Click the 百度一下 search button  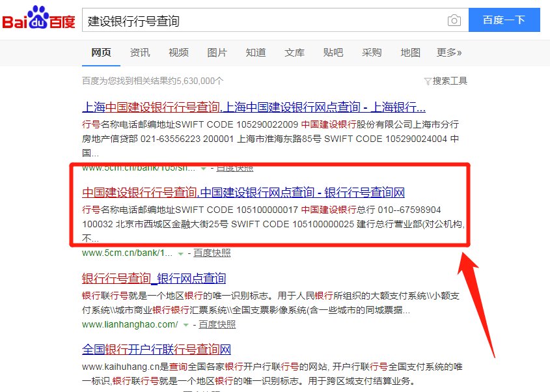click(504, 20)
